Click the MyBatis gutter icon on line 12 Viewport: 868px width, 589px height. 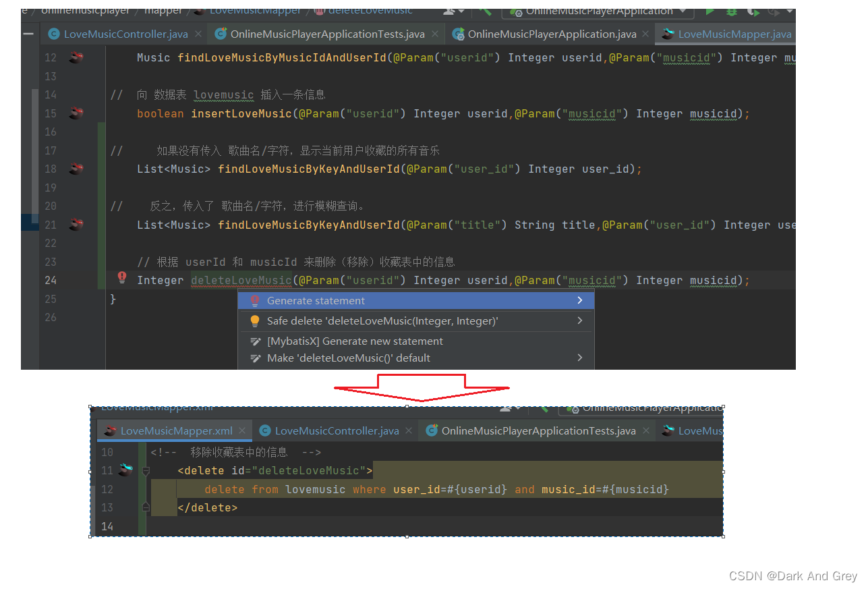(76, 58)
